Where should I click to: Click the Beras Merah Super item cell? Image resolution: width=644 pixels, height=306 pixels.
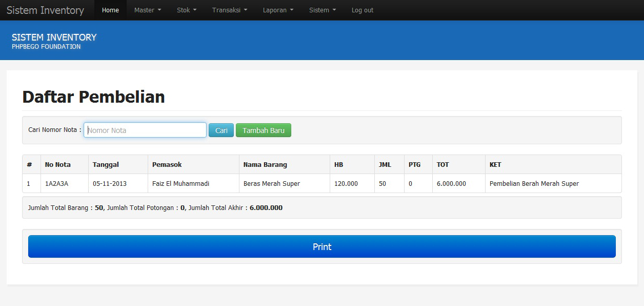coord(272,184)
